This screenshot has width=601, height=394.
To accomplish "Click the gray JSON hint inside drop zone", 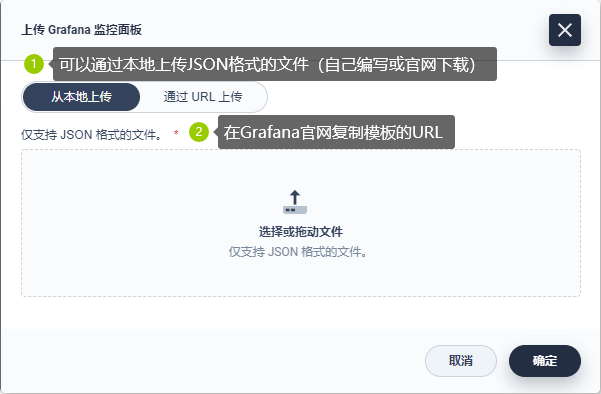I will coord(298,252).
